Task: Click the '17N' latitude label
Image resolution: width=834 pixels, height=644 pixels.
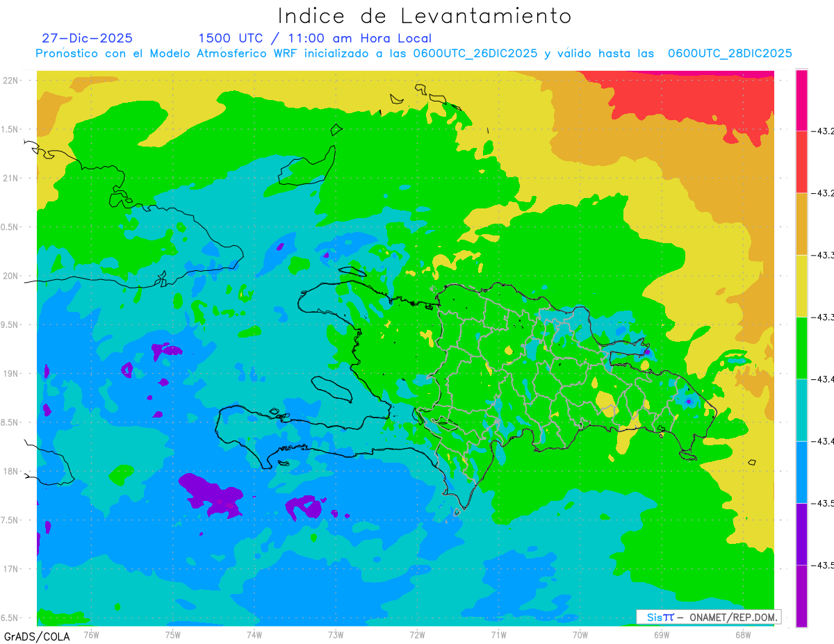Action: [x=12, y=569]
